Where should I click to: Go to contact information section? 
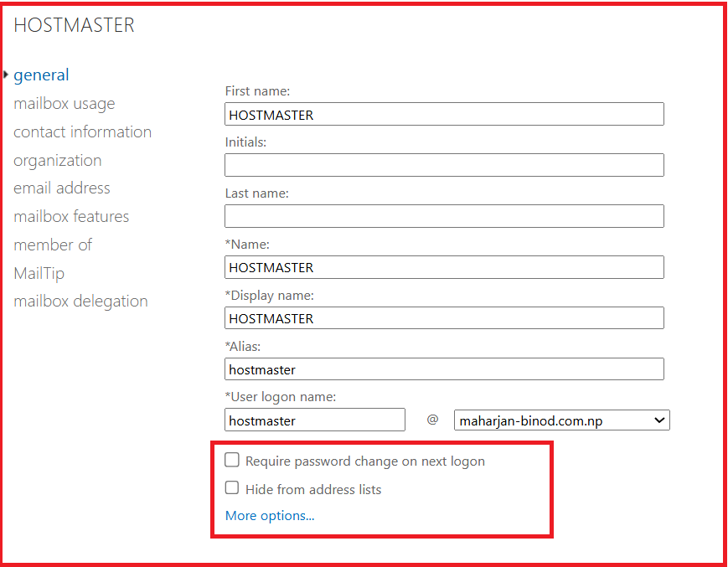(x=82, y=132)
